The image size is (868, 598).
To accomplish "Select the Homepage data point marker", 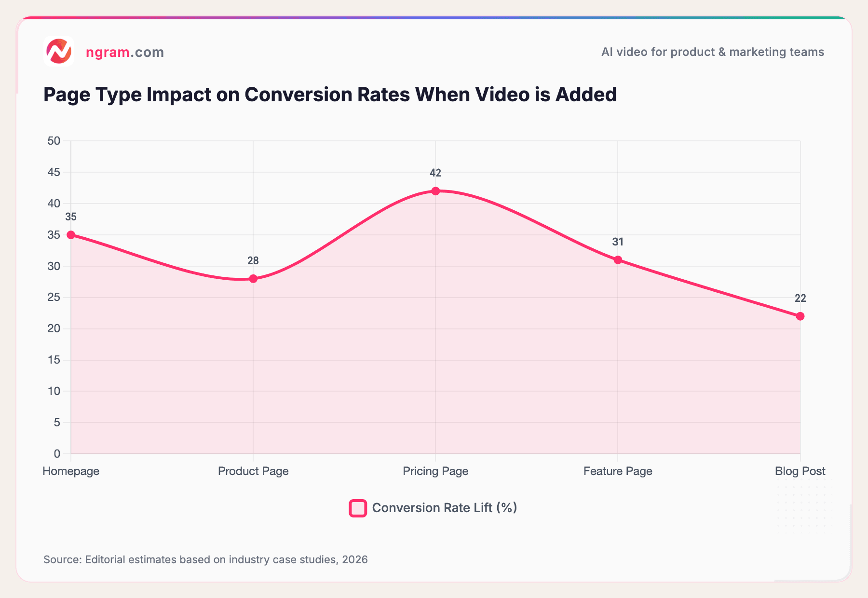I will (71, 234).
